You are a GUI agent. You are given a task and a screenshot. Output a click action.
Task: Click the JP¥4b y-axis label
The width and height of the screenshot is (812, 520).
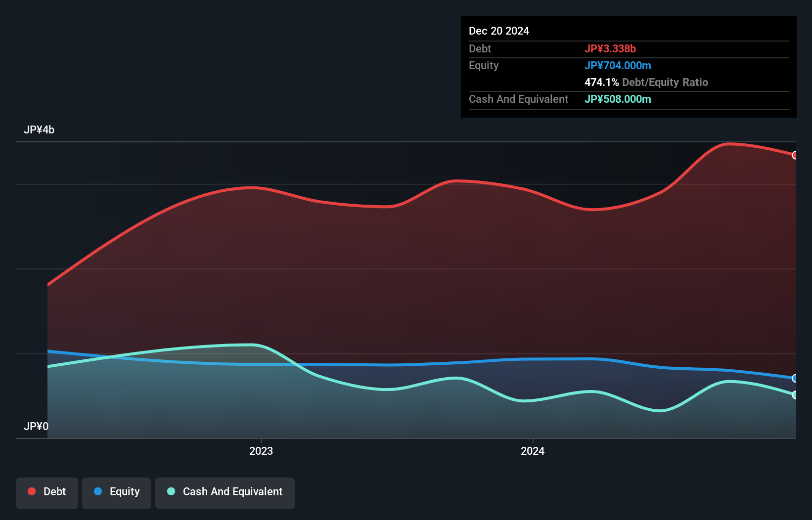point(39,130)
